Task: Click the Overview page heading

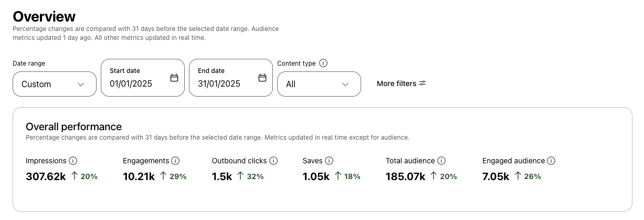Action: (x=44, y=16)
